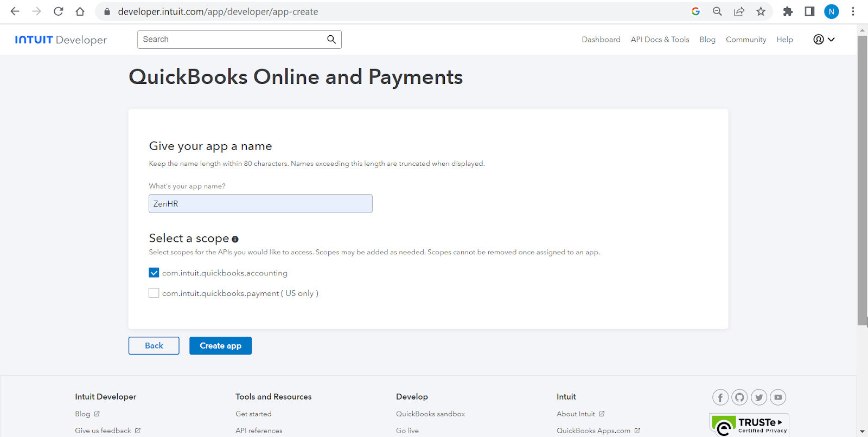Open the Help menu item
The image size is (868, 437).
click(x=784, y=40)
